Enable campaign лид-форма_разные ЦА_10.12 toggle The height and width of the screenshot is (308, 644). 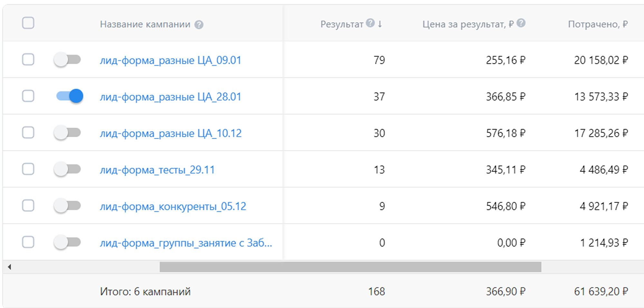click(x=67, y=133)
